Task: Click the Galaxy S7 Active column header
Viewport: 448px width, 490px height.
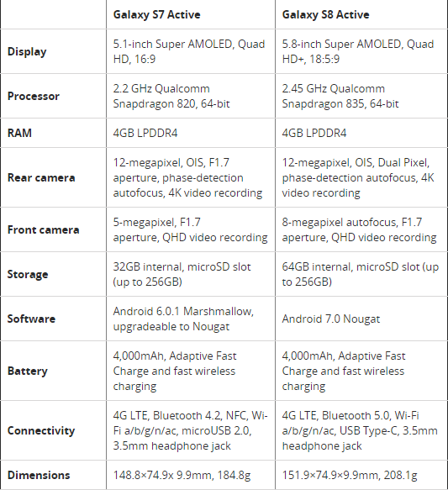Action: [x=156, y=14]
